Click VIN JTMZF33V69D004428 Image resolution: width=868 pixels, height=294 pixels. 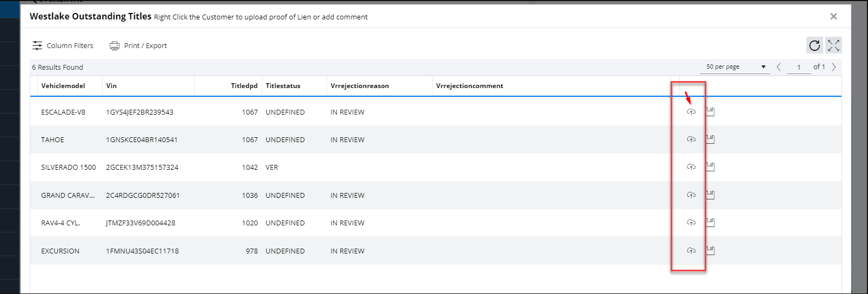[x=141, y=223]
